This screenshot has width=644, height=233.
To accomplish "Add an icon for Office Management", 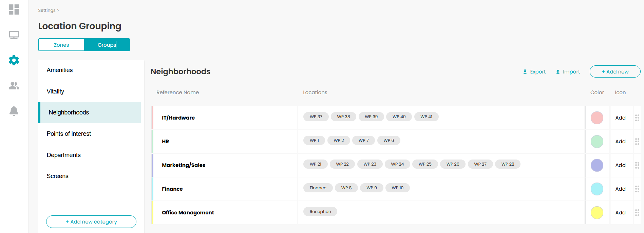I will pyautogui.click(x=621, y=213).
